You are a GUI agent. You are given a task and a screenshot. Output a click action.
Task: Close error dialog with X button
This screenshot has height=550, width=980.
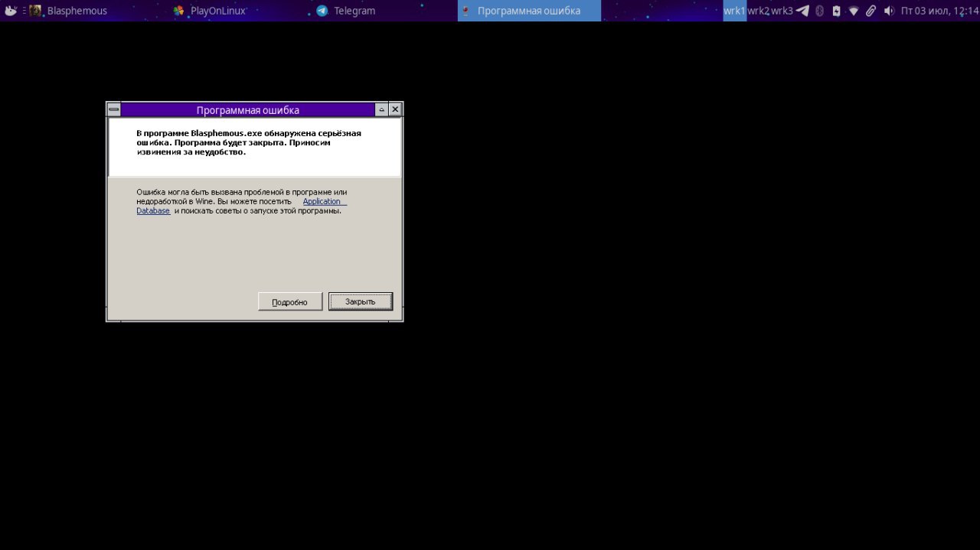click(395, 109)
